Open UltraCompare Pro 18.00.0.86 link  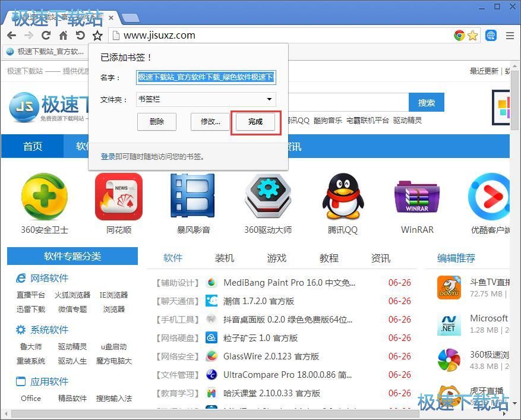pos(288,375)
